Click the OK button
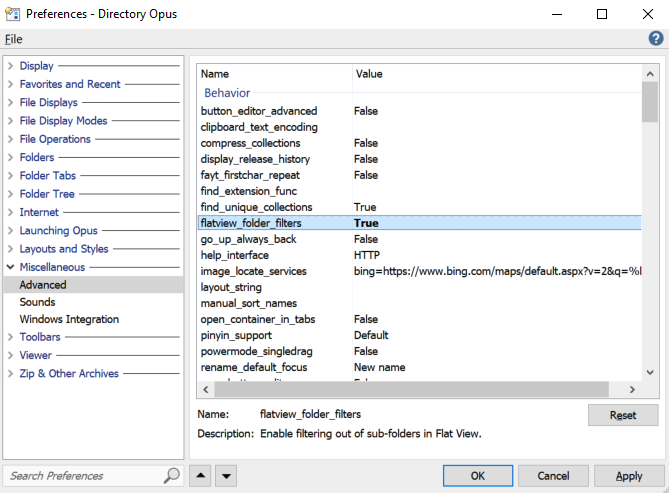The width and height of the screenshot is (669, 493). point(478,475)
